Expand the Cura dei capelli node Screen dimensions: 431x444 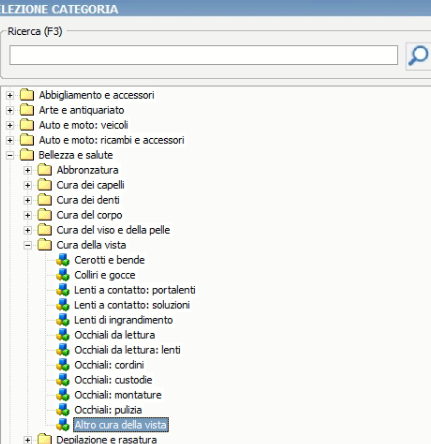click(28, 185)
